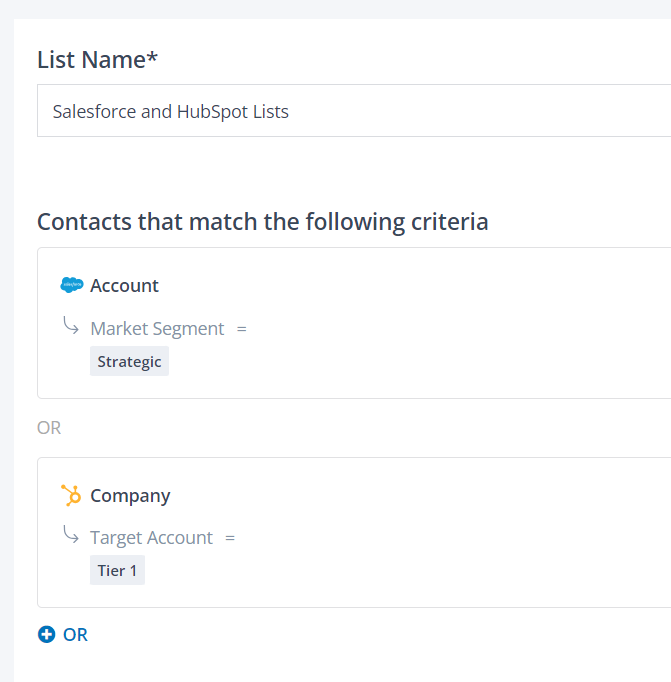Select the Strategic value tag
This screenshot has width=671, height=682.
click(129, 361)
